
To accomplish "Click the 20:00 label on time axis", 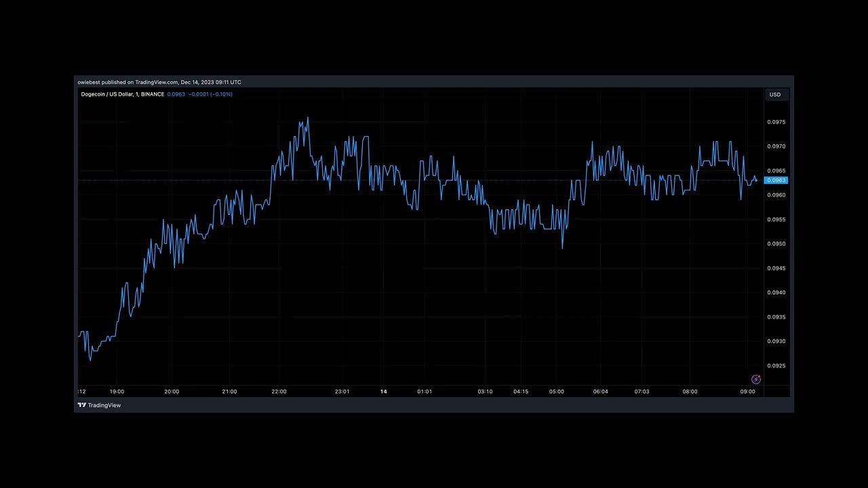I will point(172,392).
